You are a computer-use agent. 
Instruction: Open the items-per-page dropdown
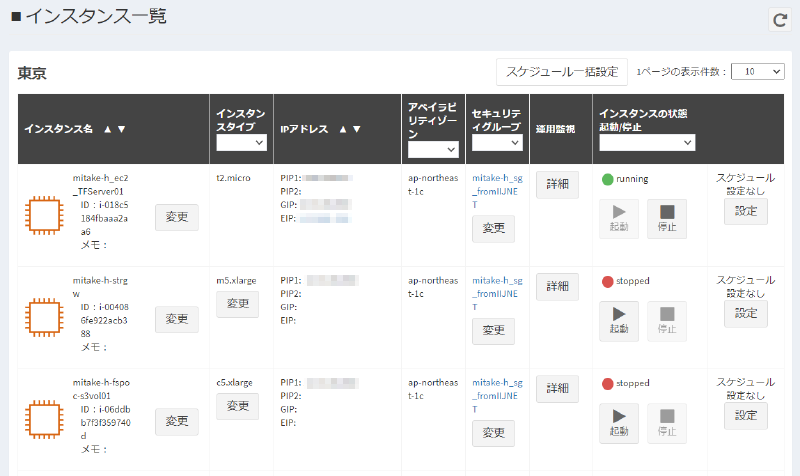(x=757, y=72)
